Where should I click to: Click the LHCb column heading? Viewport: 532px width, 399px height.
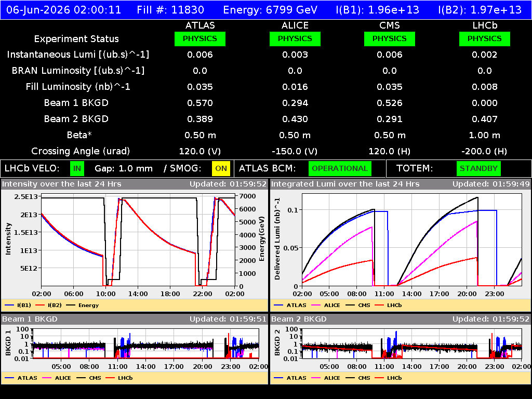coord(485,25)
